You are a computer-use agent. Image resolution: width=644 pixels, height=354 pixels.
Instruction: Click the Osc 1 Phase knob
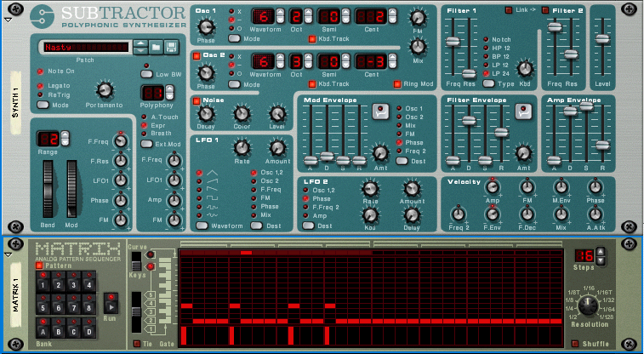[x=206, y=28]
